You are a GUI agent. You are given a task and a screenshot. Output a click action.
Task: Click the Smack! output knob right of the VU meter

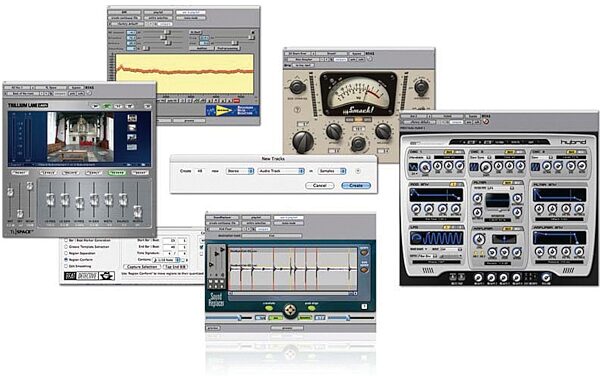421,88
